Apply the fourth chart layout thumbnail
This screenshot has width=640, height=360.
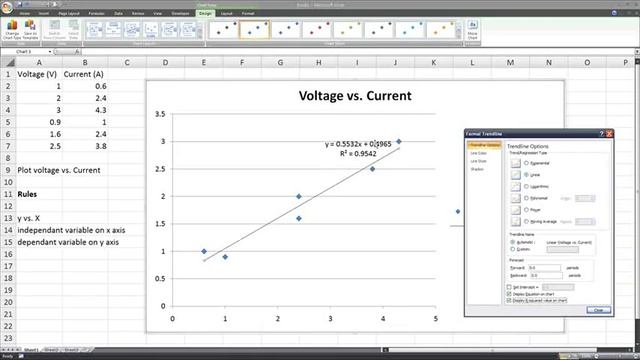click(151, 30)
